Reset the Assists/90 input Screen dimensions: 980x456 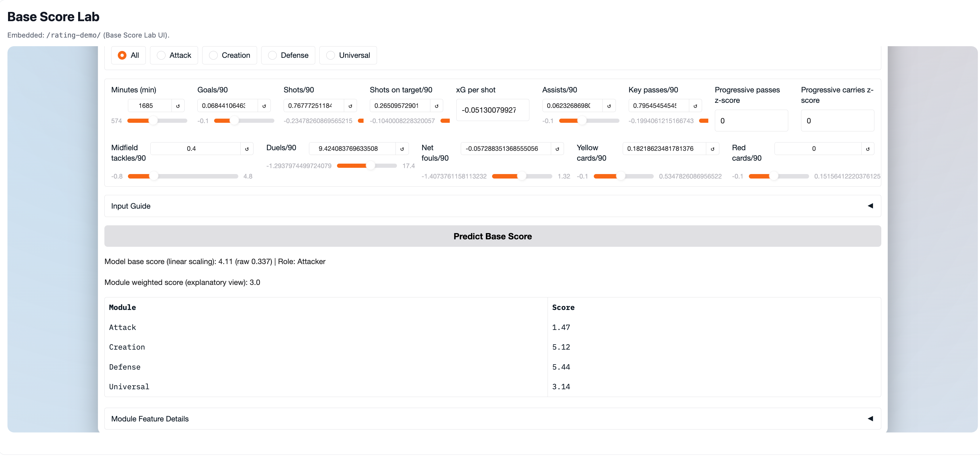point(609,105)
